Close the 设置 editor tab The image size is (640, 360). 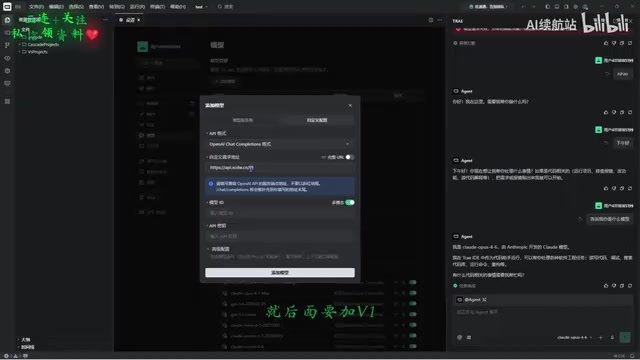coord(139,20)
